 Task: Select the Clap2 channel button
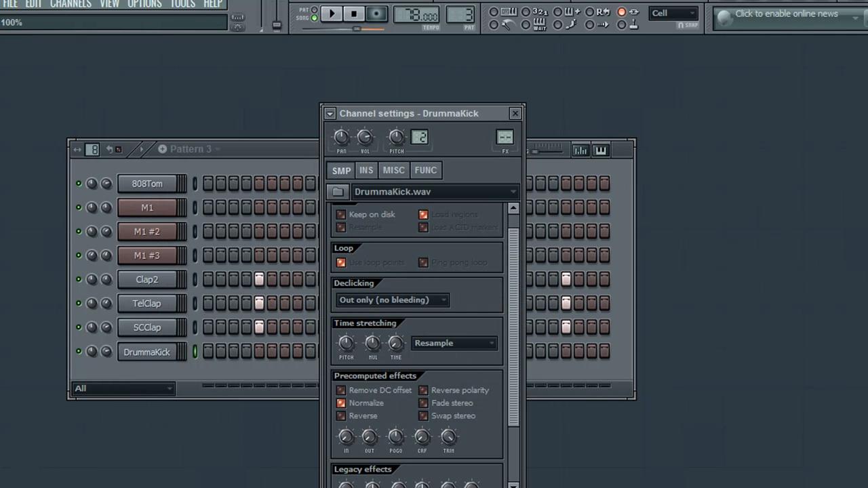click(147, 279)
